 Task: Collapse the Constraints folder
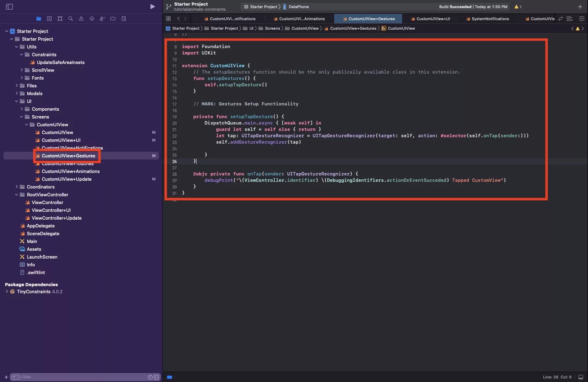click(21, 54)
